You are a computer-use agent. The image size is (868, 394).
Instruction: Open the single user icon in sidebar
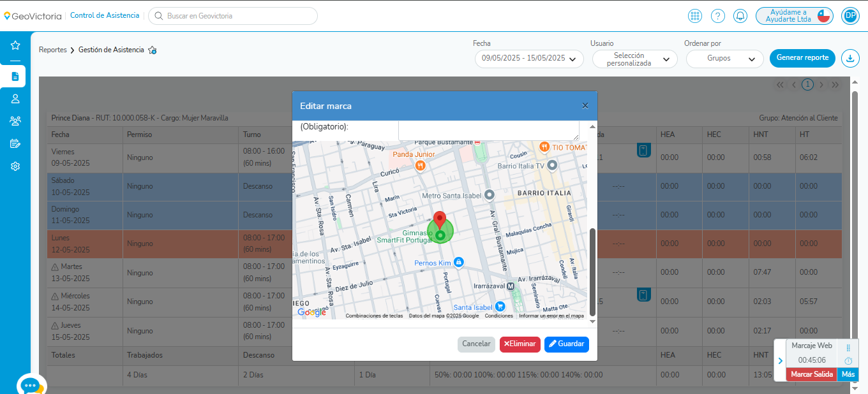tap(15, 99)
